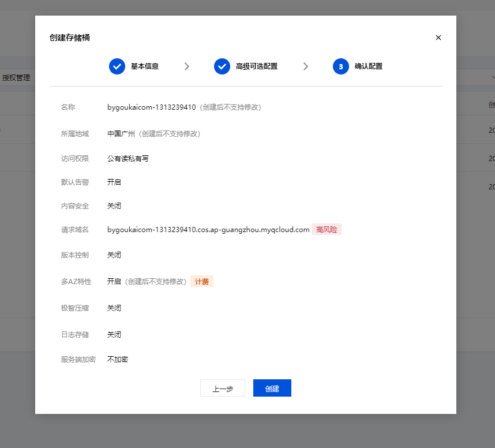The width and height of the screenshot is (495, 448).
Task: Click the 所属地域 field label
Action: click(75, 133)
